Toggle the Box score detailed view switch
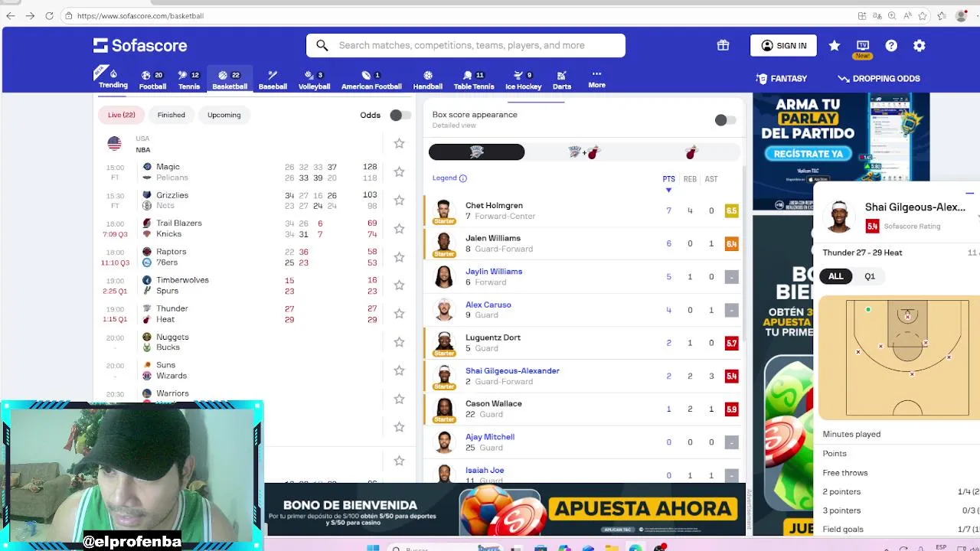Image resolution: width=980 pixels, height=551 pixels. pyautogui.click(x=724, y=120)
